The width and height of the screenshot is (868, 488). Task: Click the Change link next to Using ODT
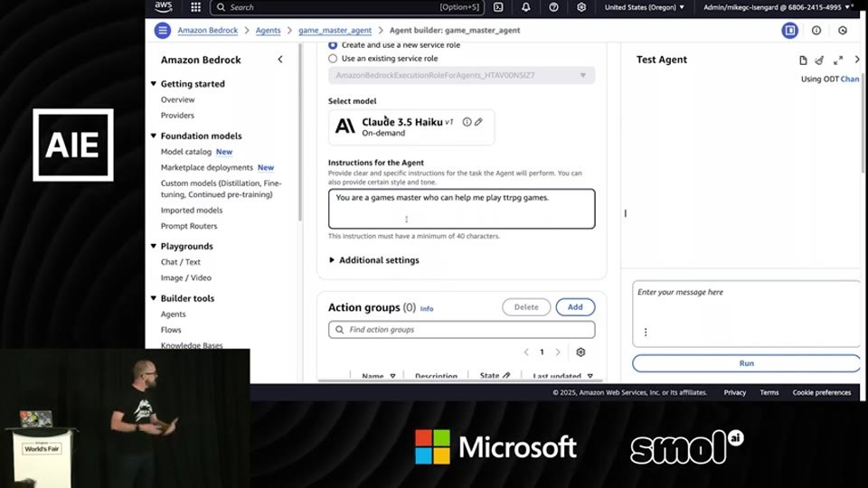coord(850,80)
